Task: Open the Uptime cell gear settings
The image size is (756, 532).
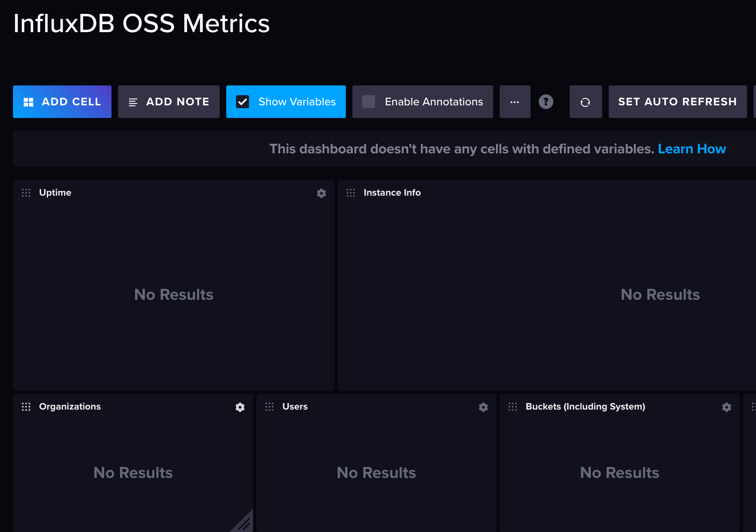Action: (x=321, y=193)
